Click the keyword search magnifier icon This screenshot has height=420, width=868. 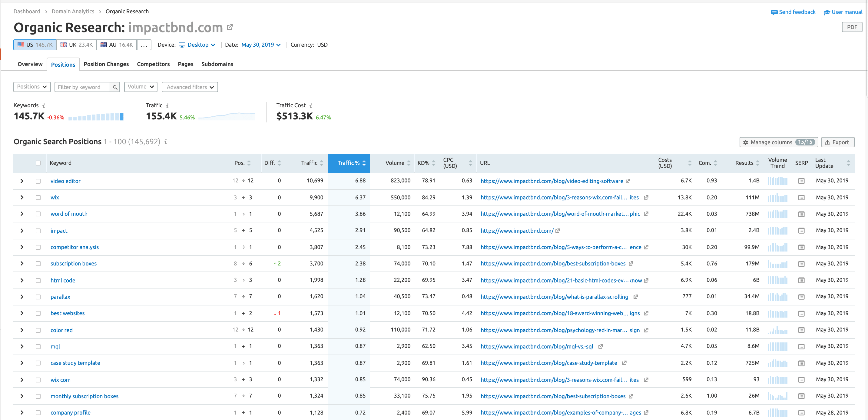click(115, 87)
